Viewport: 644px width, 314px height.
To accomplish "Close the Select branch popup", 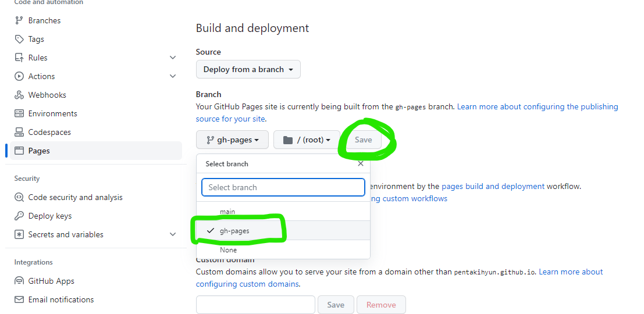I will [361, 163].
